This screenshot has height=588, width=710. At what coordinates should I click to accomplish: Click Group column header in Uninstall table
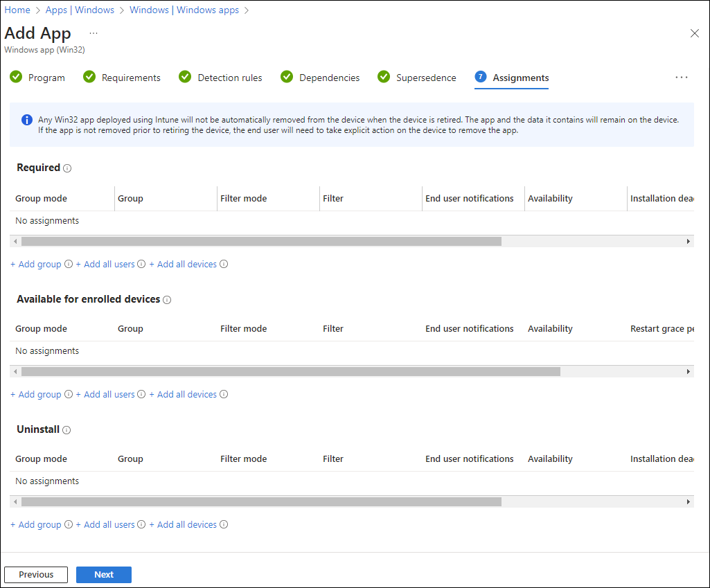coord(130,458)
